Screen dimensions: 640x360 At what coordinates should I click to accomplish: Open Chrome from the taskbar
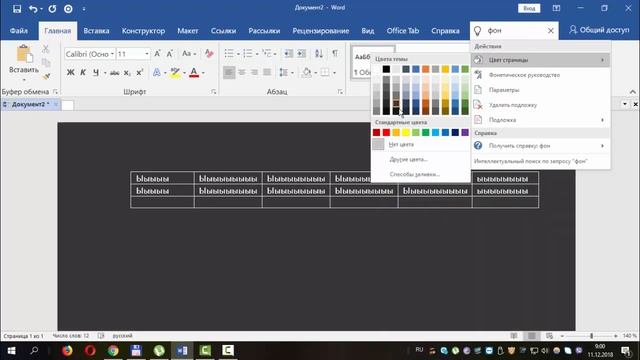coord(113,351)
